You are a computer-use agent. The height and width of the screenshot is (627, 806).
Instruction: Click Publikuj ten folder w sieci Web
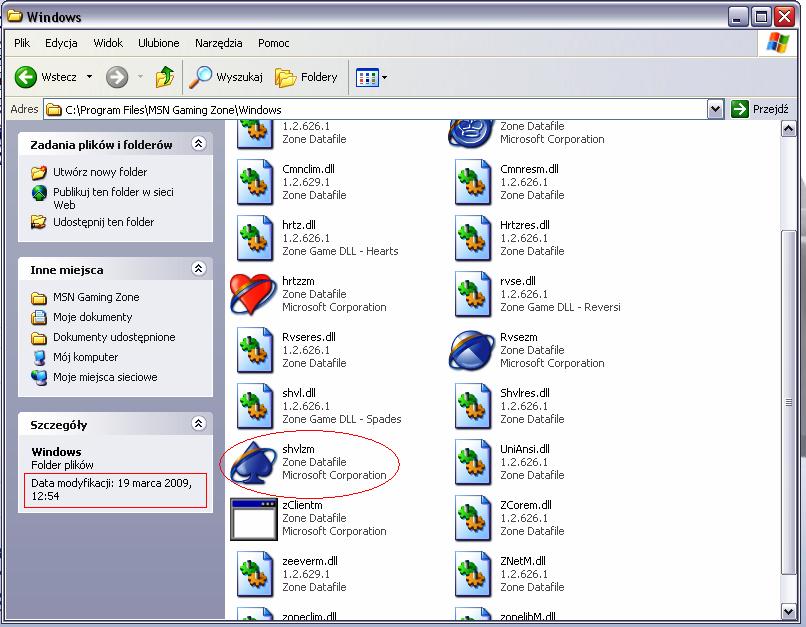coord(114,198)
